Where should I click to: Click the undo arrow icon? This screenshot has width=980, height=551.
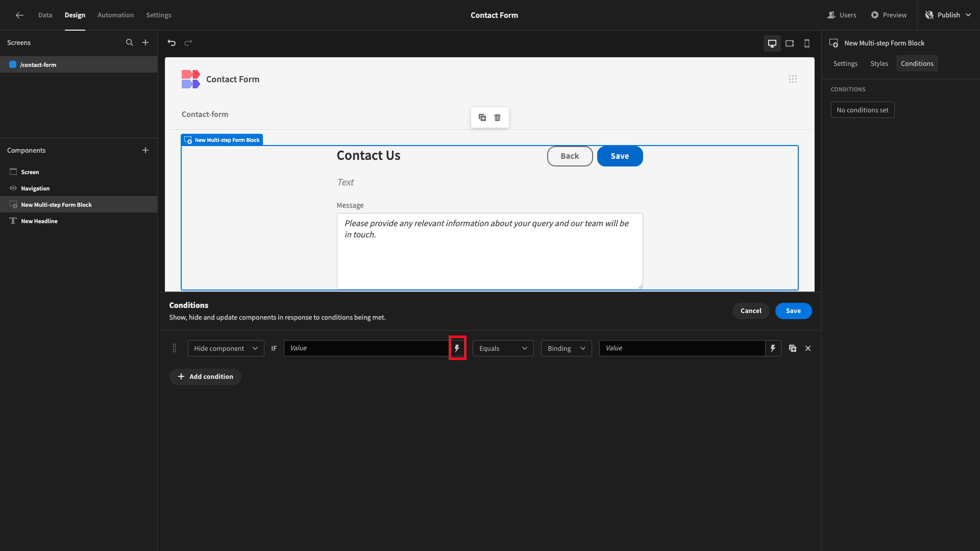pos(171,43)
